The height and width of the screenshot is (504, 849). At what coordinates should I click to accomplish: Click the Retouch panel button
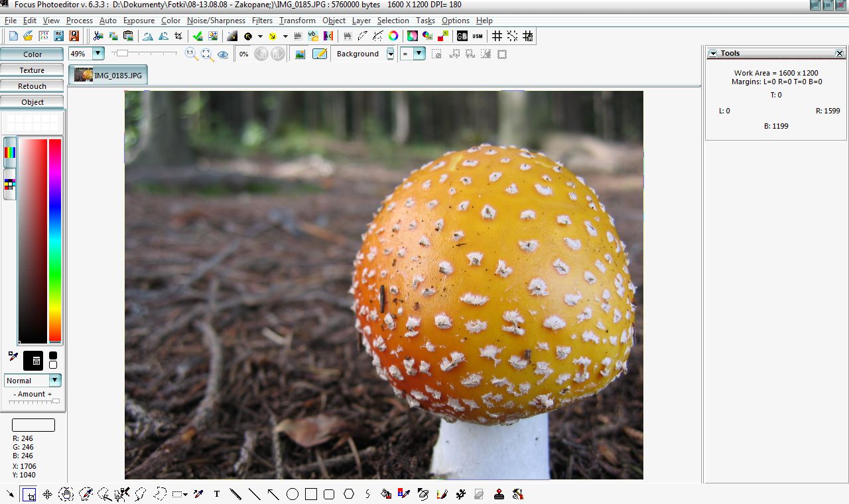[x=33, y=86]
